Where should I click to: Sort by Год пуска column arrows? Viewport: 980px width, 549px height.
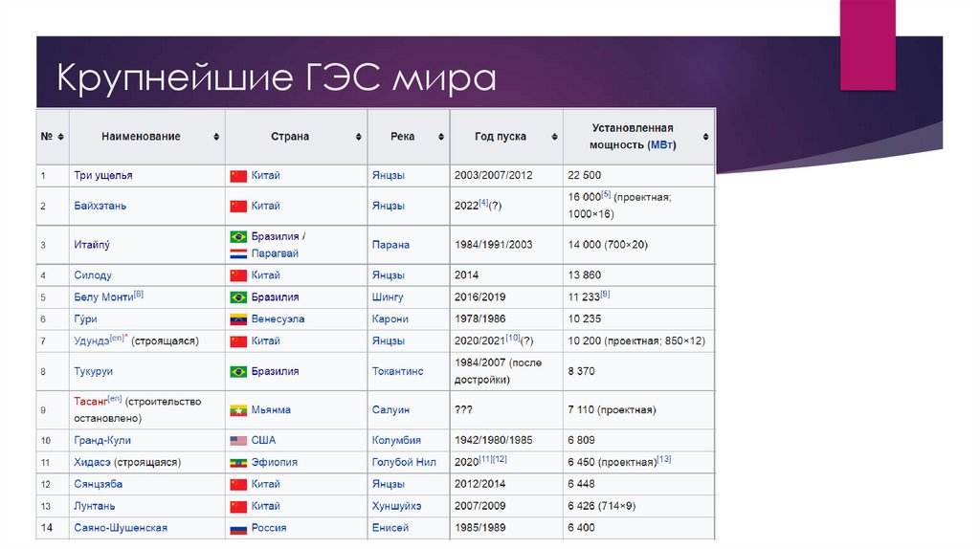pyautogui.click(x=554, y=137)
